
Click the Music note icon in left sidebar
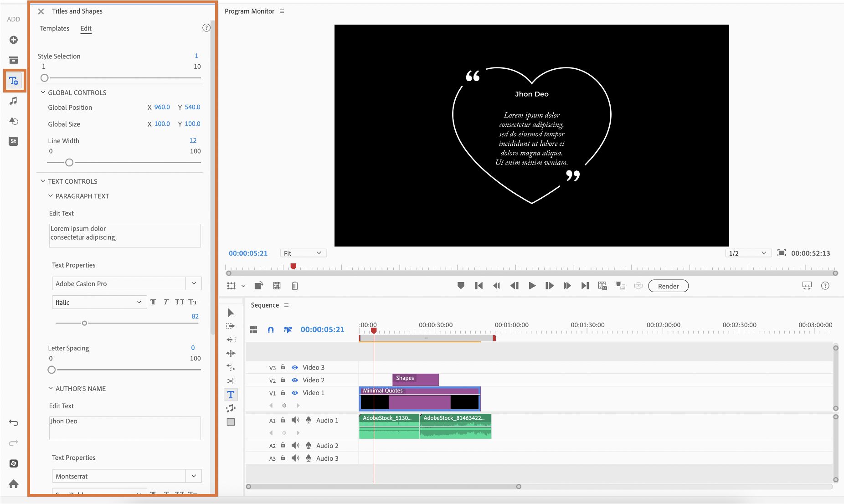[x=14, y=101]
